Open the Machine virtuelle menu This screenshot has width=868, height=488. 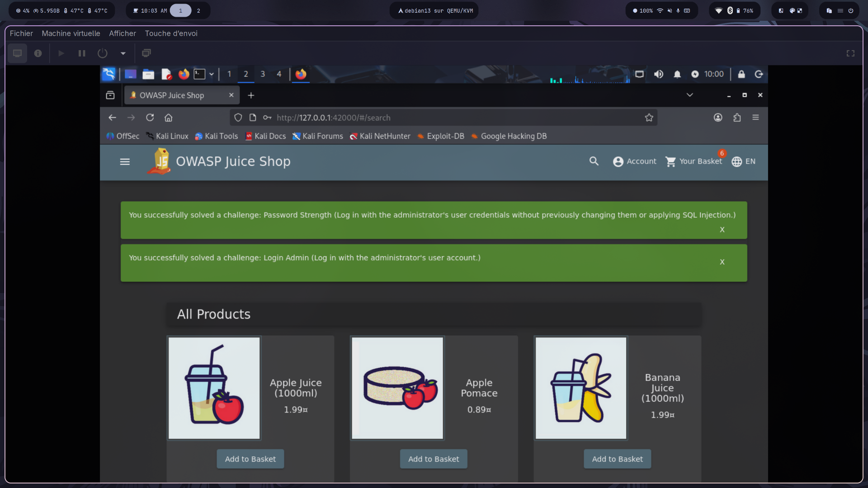click(x=71, y=33)
